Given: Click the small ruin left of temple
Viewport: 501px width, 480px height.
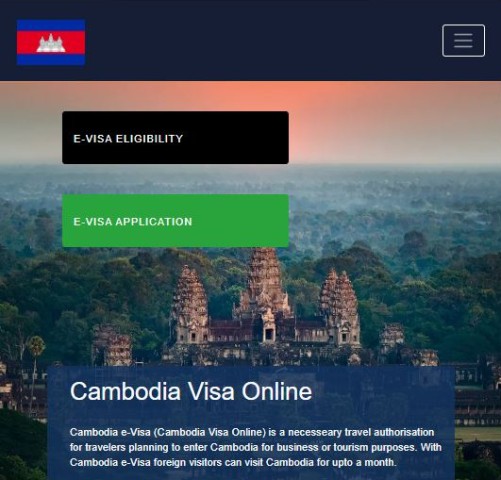Looking at the screenshot, I should [x=112, y=347].
